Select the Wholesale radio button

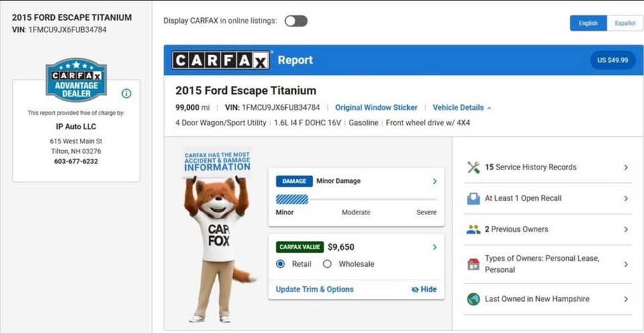pos(327,264)
